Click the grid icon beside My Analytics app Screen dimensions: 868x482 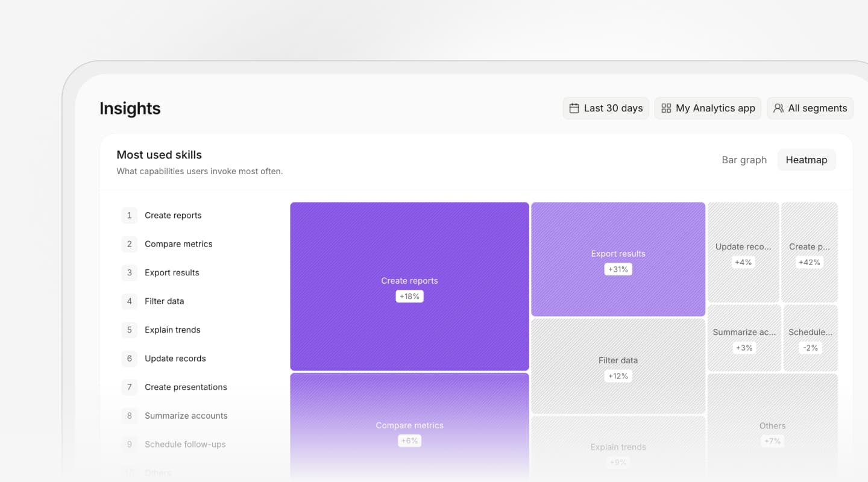point(666,108)
